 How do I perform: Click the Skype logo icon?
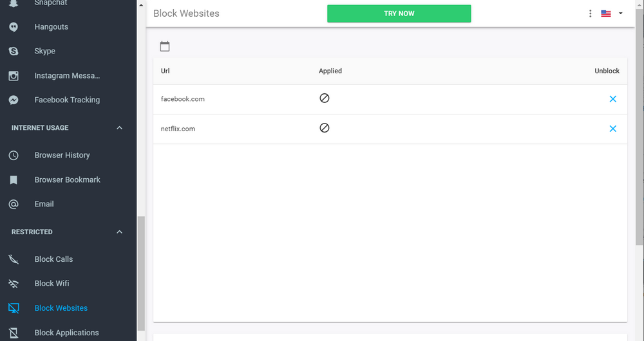pyautogui.click(x=14, y=51)
